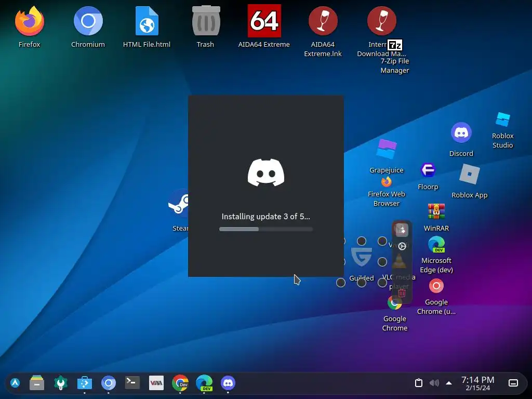Select the Steam desktop icon
The width and height of the screenshot is (532, 399).
pyautogui.click(x=179, y=203)
